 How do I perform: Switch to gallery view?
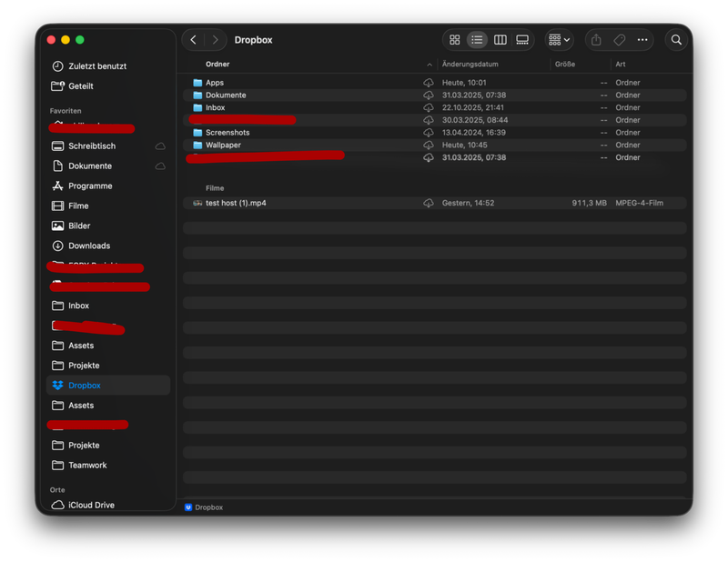[x=522, y=40]
